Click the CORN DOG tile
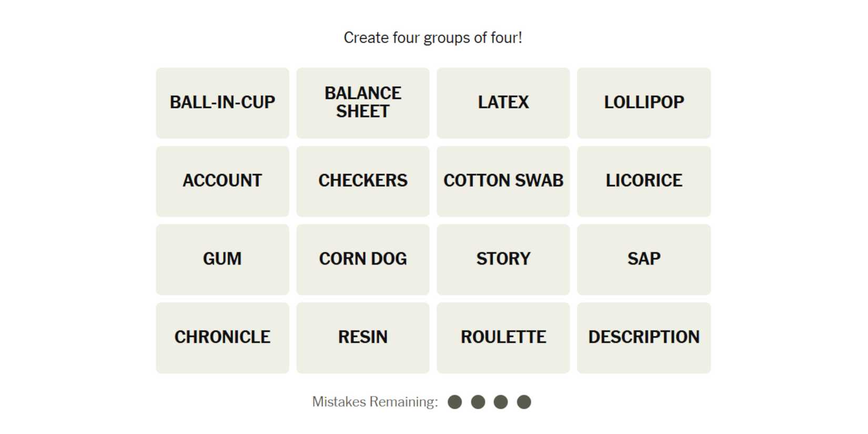 (362, 259)
